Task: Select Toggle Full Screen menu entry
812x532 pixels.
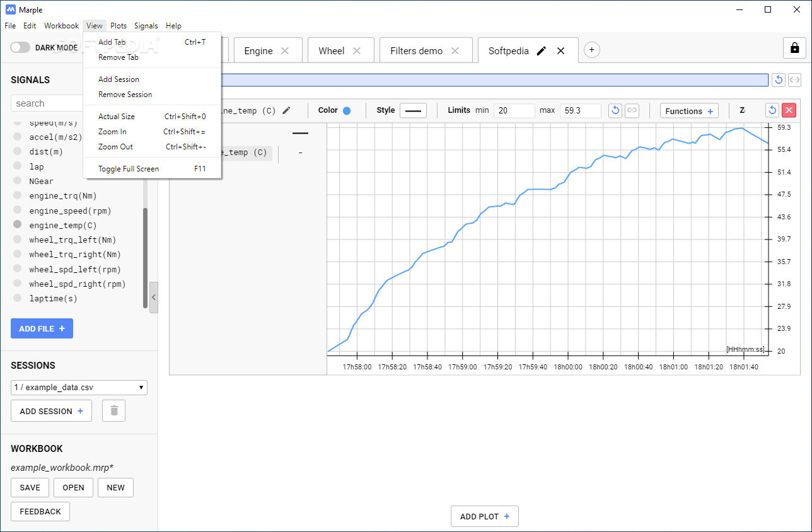Action: coord(152,169)
